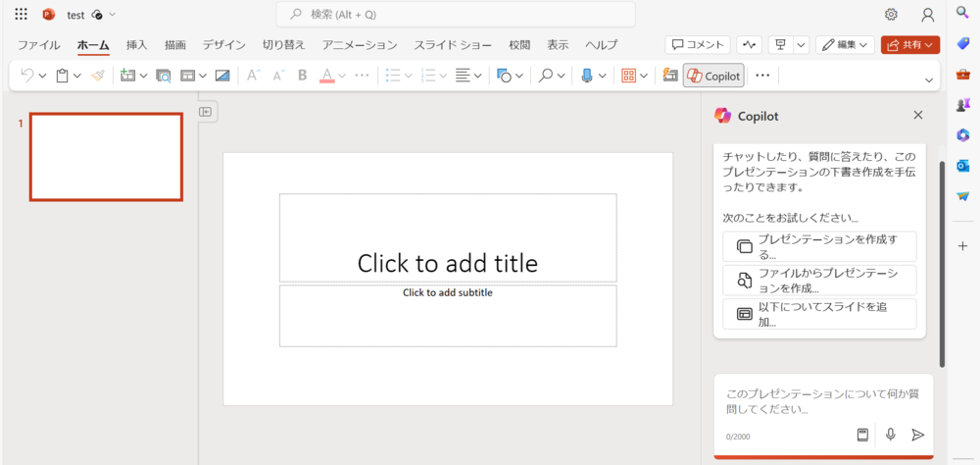Screen dimensions: 980x465
Task: Switch to the デザイン tab
Action: 223,45
